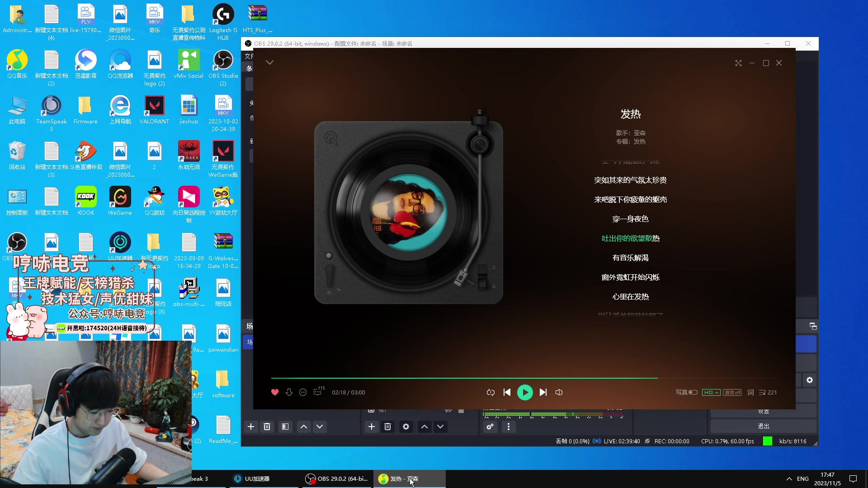Select the KOOK desktop icon
The height and width of the screenshot is (488, 868).
click(86, 201)
